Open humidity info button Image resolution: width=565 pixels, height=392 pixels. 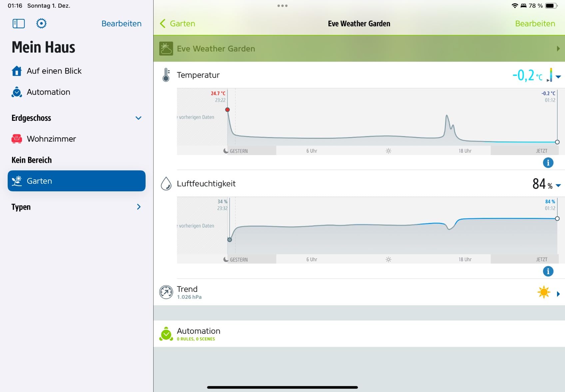(548, 271)
